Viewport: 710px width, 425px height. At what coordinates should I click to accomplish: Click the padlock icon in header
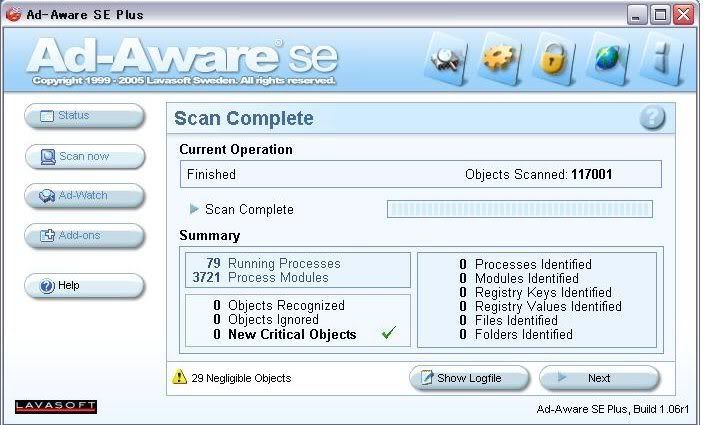[x=553, y=59]
